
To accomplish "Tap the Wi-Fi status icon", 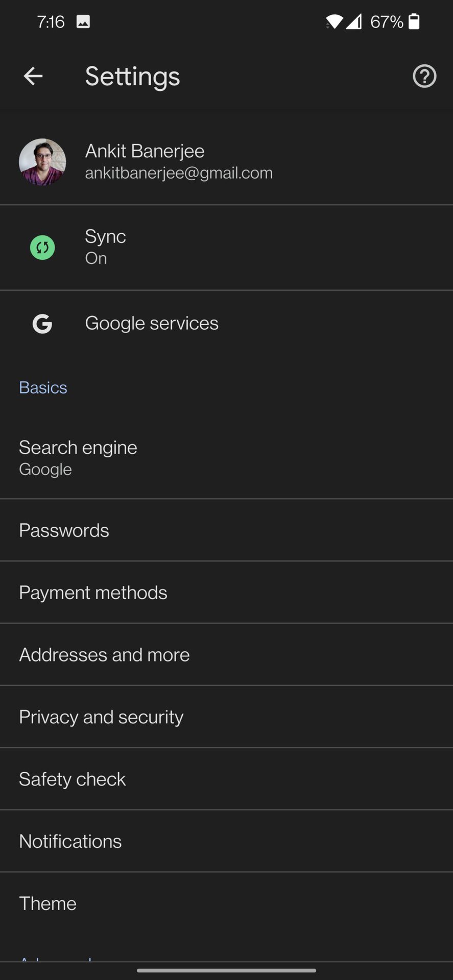I will point(335,21).
